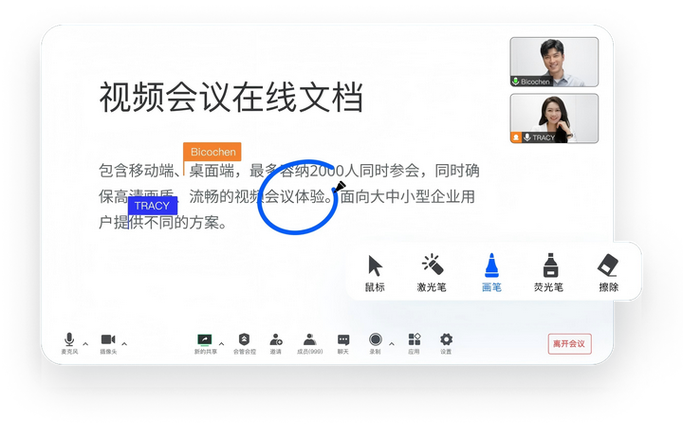Select the highlighter tool (荧光笔)
The width and height of the screenshot is (683, 439).
pyautogui.click(x=549, y=273)
